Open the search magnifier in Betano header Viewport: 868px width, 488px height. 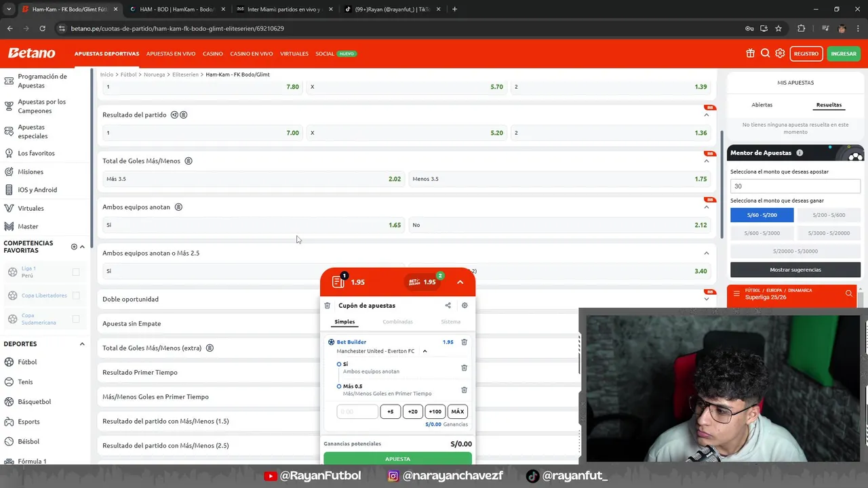pyautogui.click(x=765, y=54)
